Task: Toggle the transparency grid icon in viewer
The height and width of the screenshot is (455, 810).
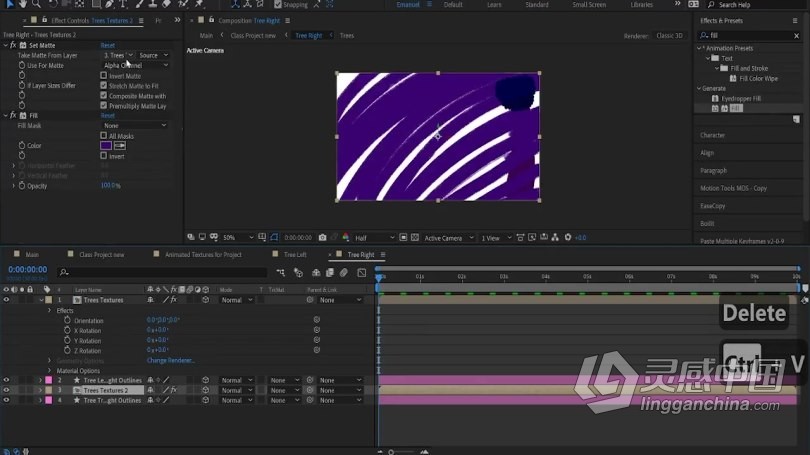Action: tap(415, 238)
